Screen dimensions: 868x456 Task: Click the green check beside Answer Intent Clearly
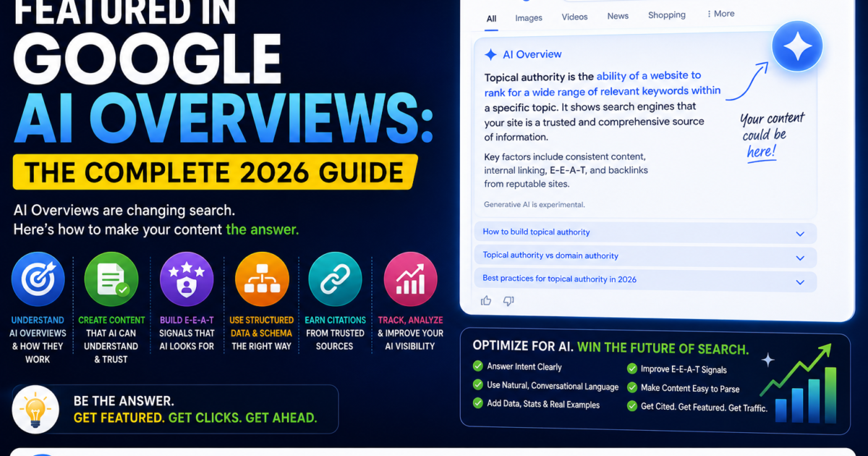(477, 366)
